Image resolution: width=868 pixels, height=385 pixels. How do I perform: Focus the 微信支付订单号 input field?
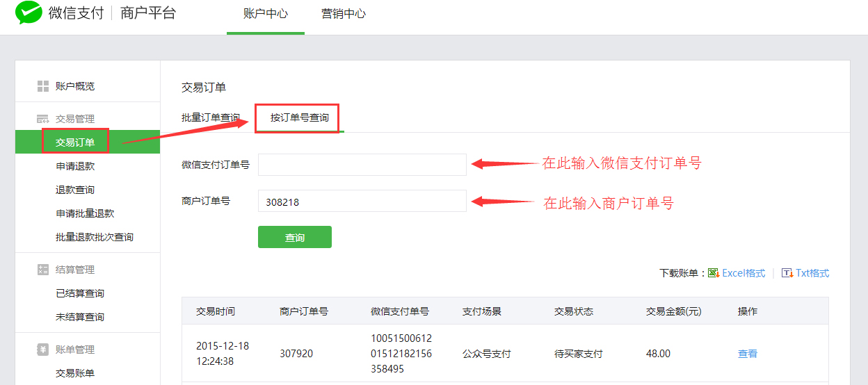click(362, 165)
